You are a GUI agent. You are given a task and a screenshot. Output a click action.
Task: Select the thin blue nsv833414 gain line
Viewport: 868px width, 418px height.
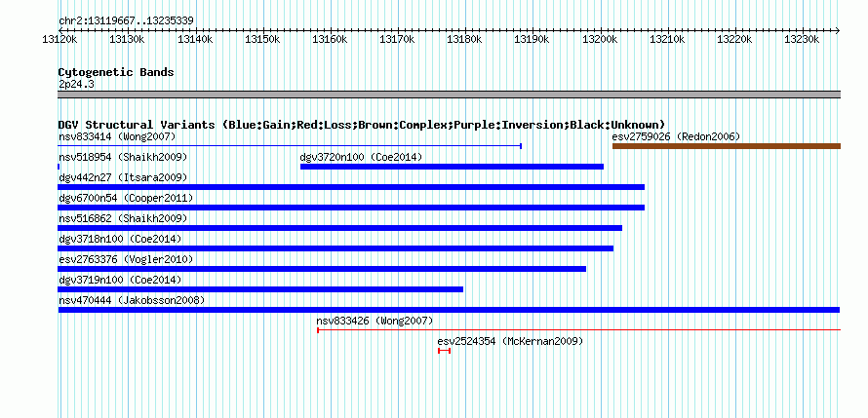point(290,146)
